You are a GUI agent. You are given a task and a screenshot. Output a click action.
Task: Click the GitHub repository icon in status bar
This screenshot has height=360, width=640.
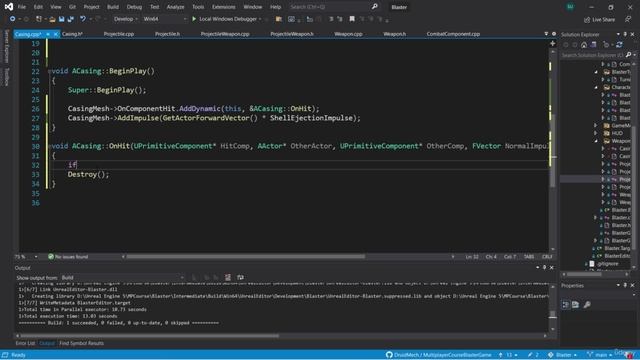(x=389, y=355)
